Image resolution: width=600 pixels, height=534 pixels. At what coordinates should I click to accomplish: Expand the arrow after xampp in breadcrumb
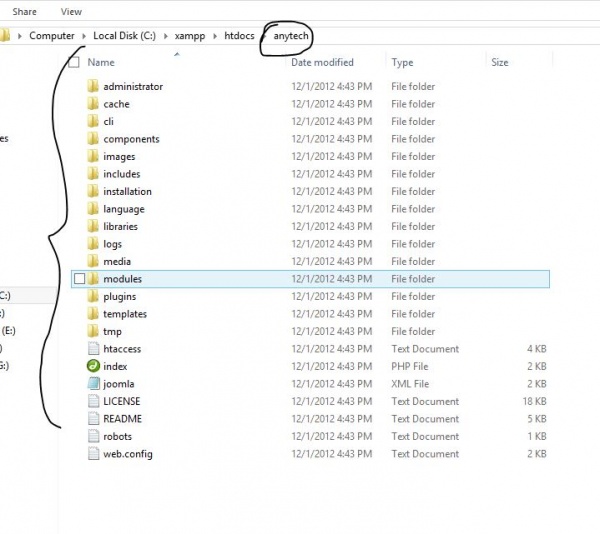coord(215,36)
